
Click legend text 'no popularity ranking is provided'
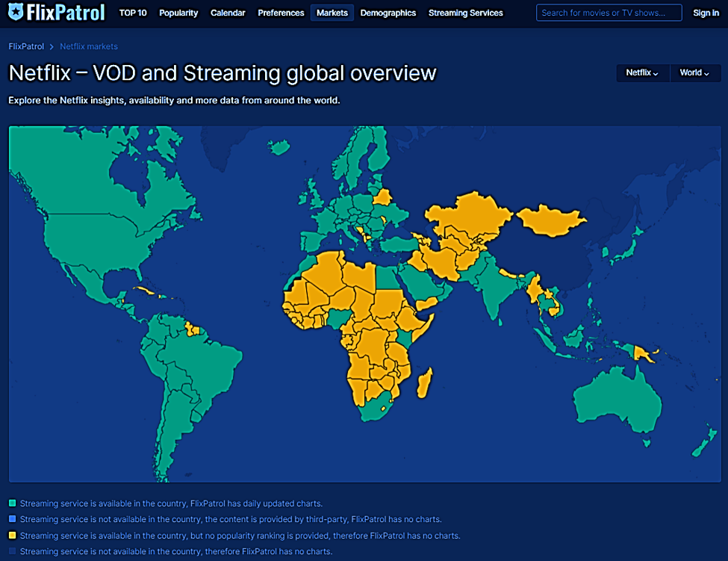(267, 536)
